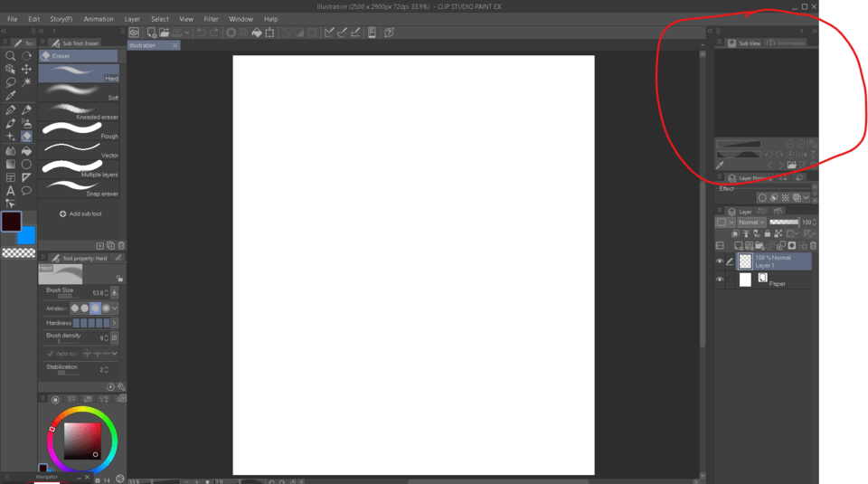This screenshot has width=868, height=484.
Task: Open the Layer menu
Action: point(132,19)
